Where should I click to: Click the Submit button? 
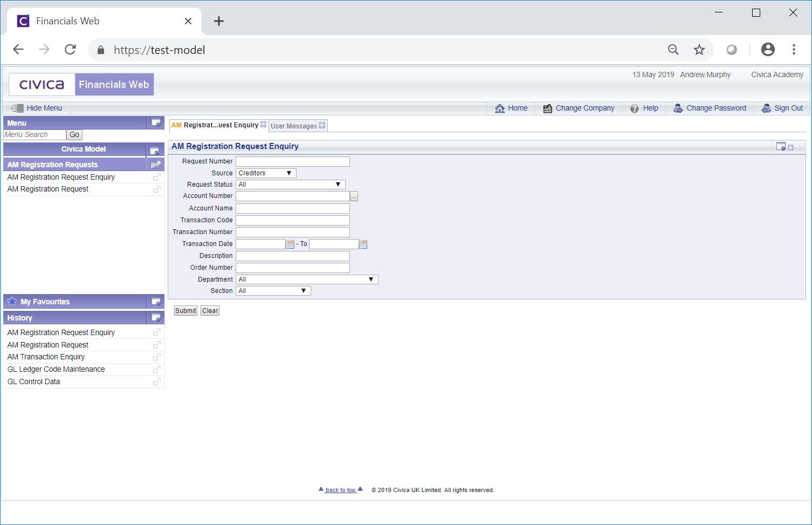click(x=185, y=311)
